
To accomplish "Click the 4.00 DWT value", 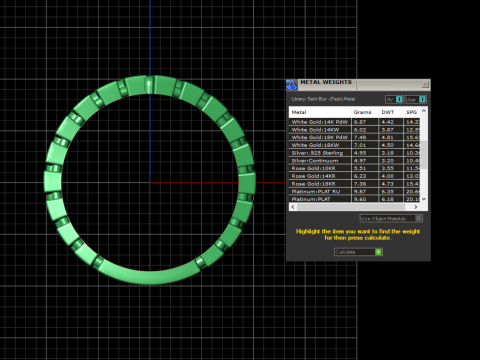I will tap(388, 176).
